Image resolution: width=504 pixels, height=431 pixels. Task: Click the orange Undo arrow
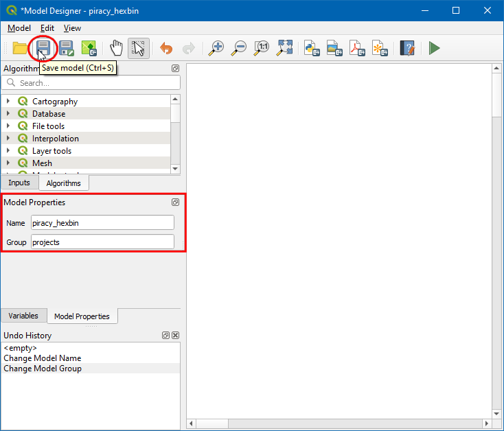(166, 49)
